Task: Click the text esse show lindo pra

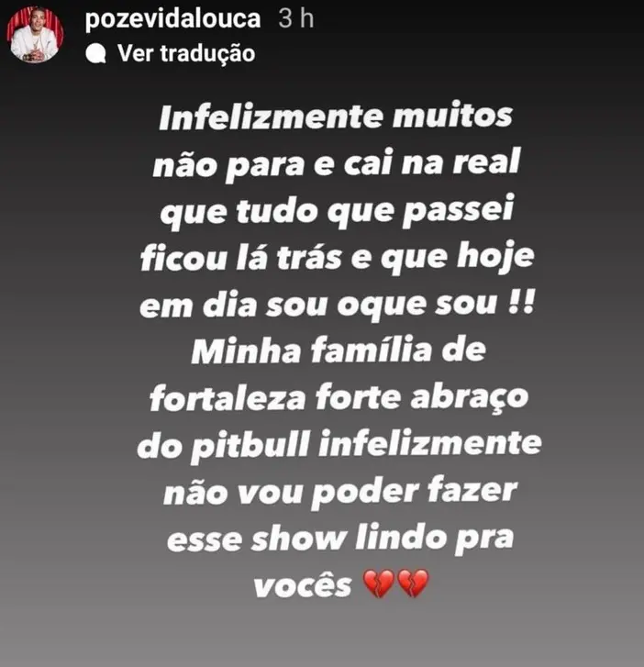Action: (340, 539)
